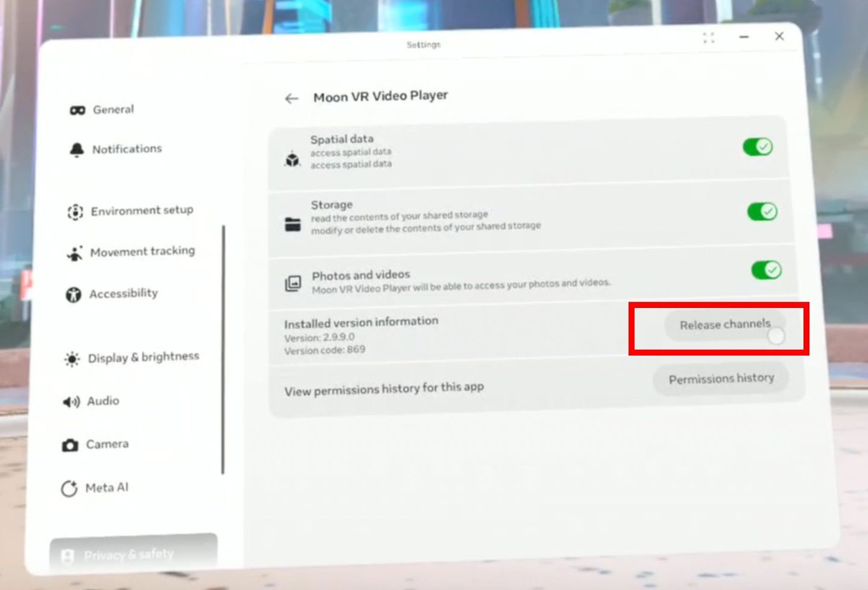Click the Spatial data cube icon
Screen dimensions: 868x590
click(x=292, y=160)
